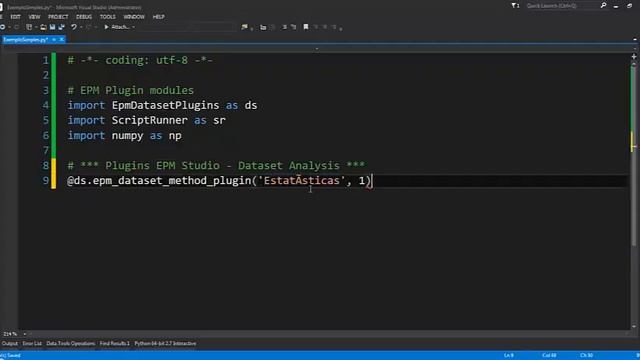Screen dimensions: 640x360
Task: Click the 'ScriptRunner' text on line 5
Action: pos(149,120)
